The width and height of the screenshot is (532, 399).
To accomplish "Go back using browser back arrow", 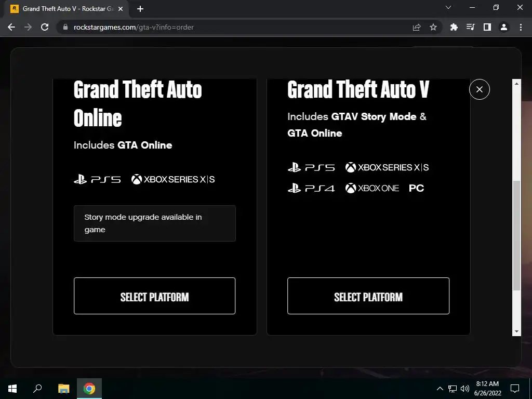I will [11, 27].
